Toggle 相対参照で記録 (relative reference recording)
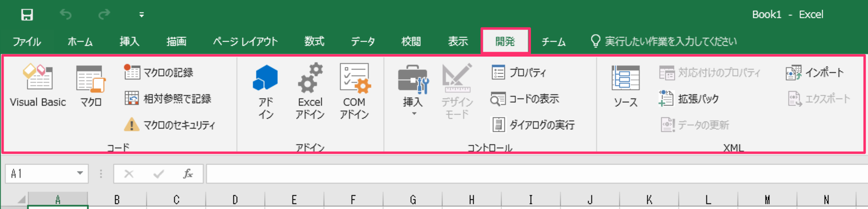This screenshot has height=209, width=868. (x=168, y=99)
